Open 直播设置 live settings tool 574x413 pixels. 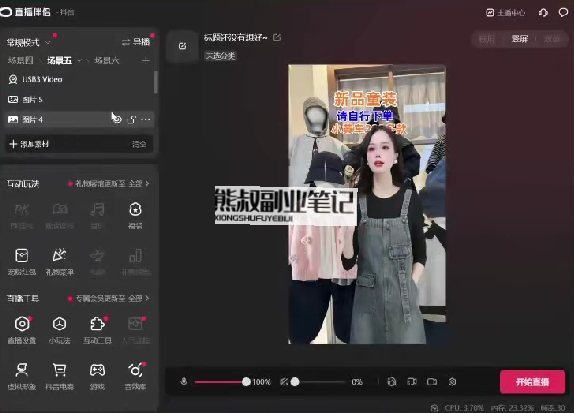click(22, 330)
